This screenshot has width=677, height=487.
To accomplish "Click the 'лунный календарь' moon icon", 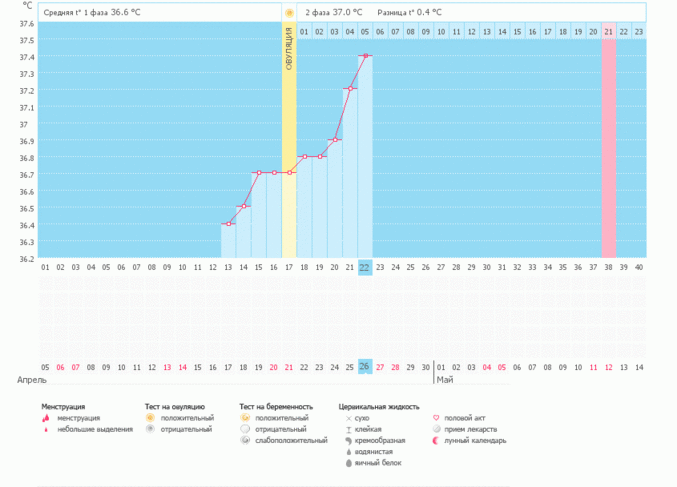I will coord(435,440).
